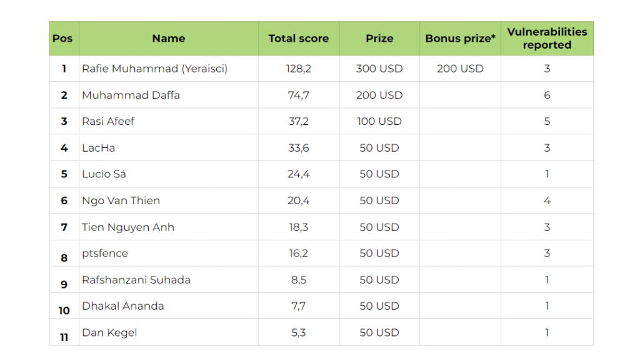Click the Vulnerabilities reported header
Image resolution: width=640 pixels, height=364 pixels.
(x=547, y=39)
